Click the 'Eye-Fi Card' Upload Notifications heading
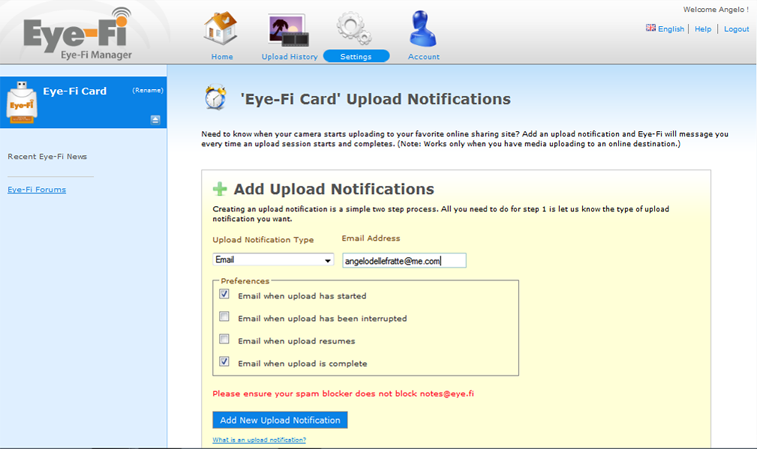Image resolution: width=757 pixels, height=449 pixels. [x=376, y=99]
